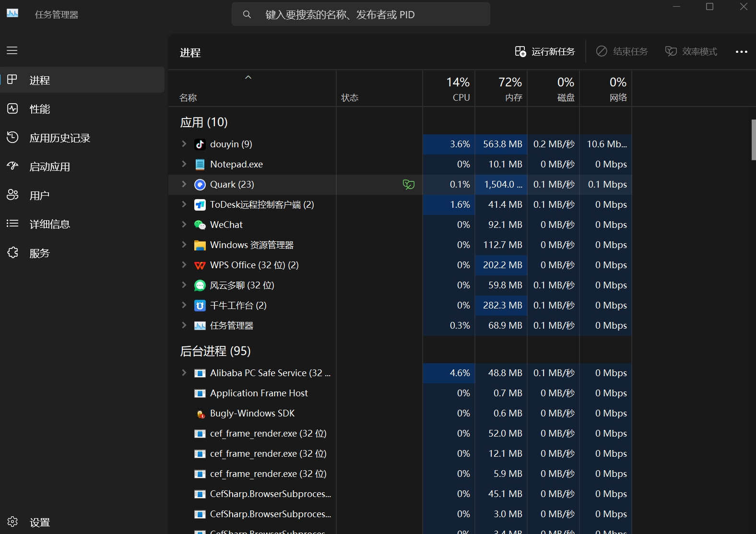Expand Alibaba PC Safe Service group
756x534 pixels.
(x=184, y=373)
